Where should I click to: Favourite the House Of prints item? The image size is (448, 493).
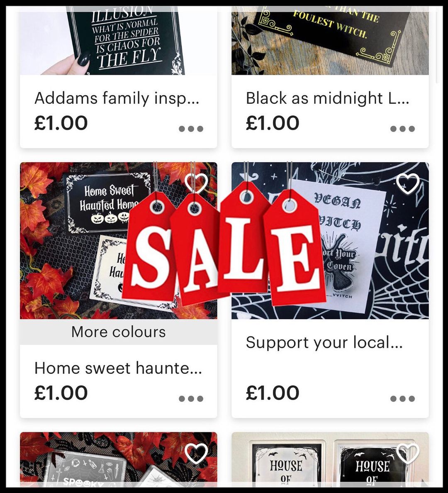point(408,454)
